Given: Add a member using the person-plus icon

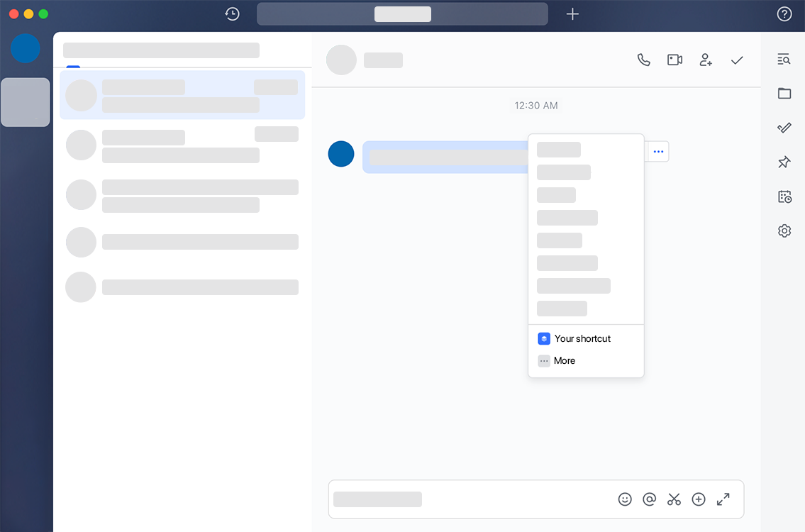Looking at the screenshot, I should [x=706, y=60].
